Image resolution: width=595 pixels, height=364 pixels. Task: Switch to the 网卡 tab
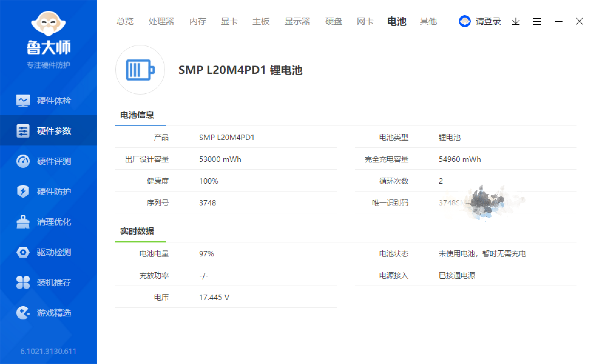pos(365,21)
